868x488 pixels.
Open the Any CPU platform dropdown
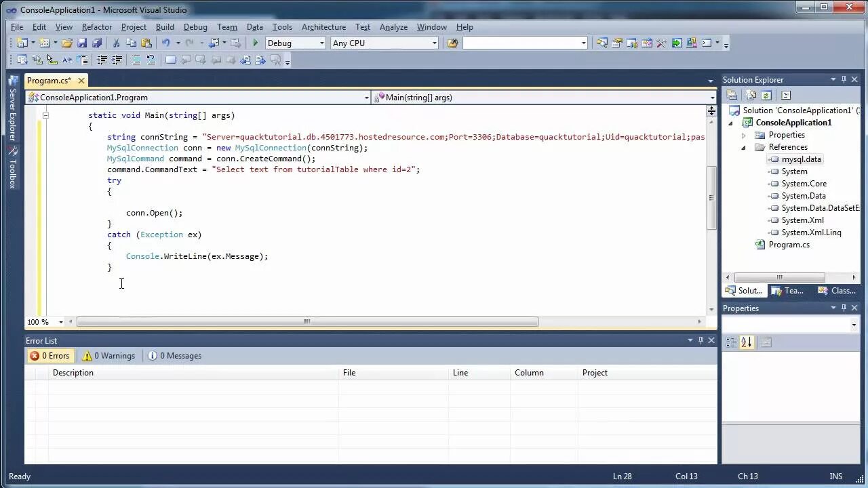pyautogui.click(x=384, y=43)
